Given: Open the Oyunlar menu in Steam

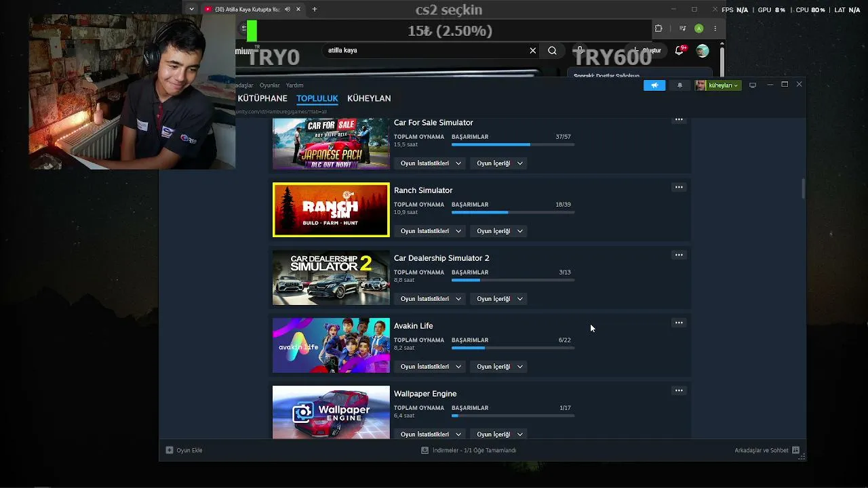Looking at the screenshot, I should tap(270, 85).
